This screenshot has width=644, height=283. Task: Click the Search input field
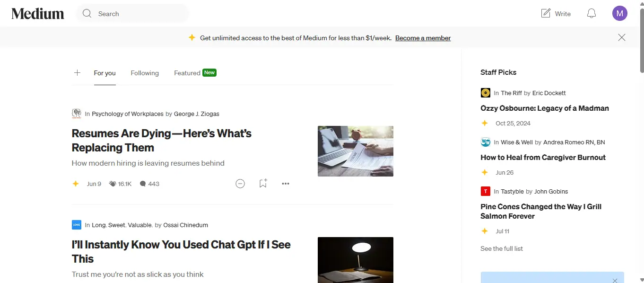(132, 14)
